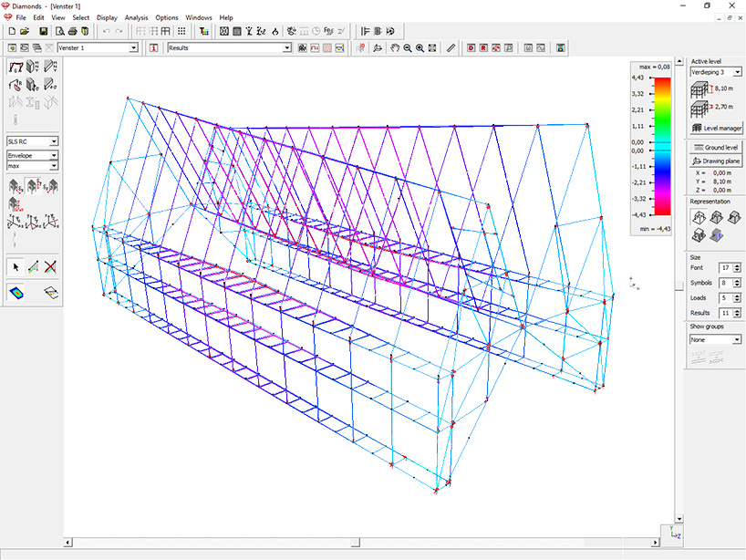Open the Edit menu
The height and width of the screenshot is (560, 746).
tap(38, 17)
